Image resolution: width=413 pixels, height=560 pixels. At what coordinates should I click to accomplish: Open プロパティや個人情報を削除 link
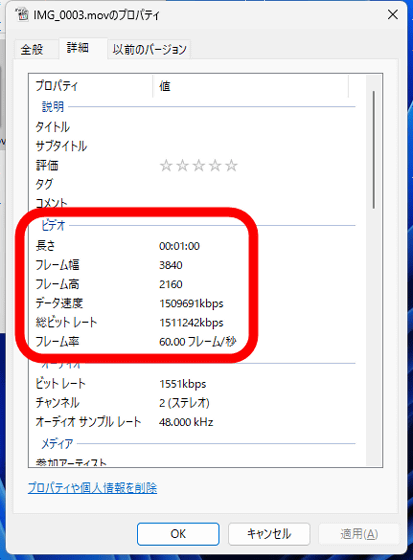[93, 488]
